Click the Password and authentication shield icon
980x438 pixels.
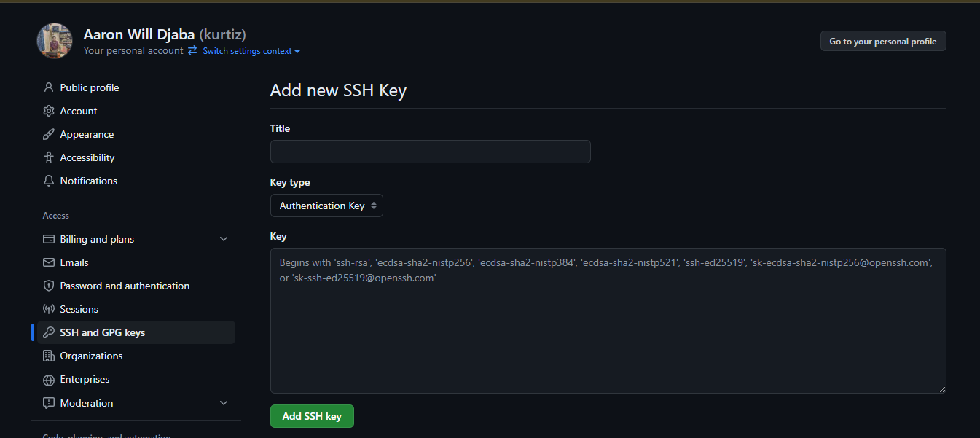(49, 286)
